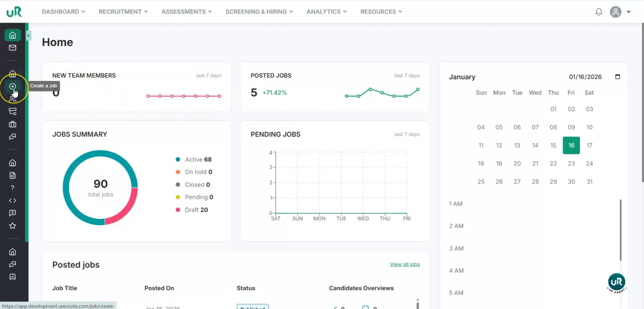Expand the Recruitment dropdown menu
644x309 pixels.
click(123, 12)
